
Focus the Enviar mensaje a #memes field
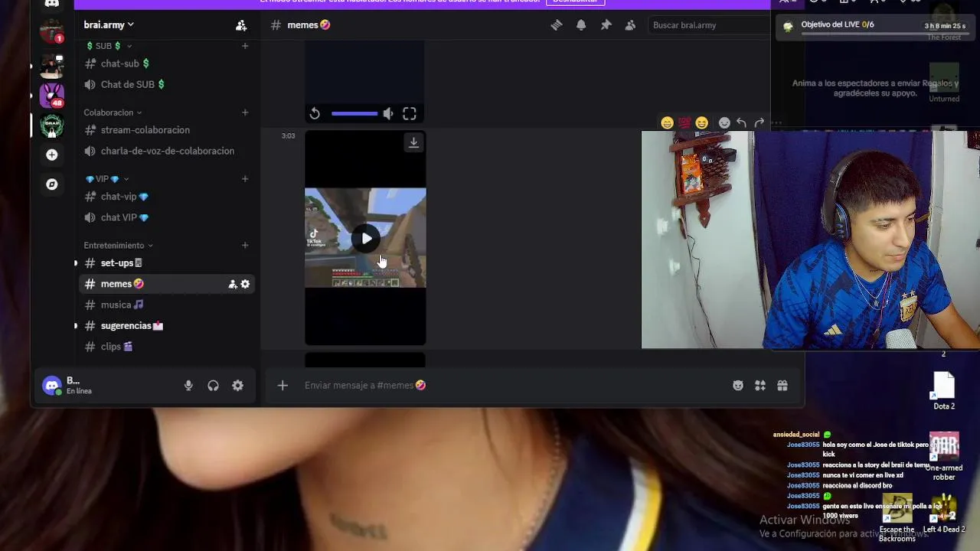point(505,386)
